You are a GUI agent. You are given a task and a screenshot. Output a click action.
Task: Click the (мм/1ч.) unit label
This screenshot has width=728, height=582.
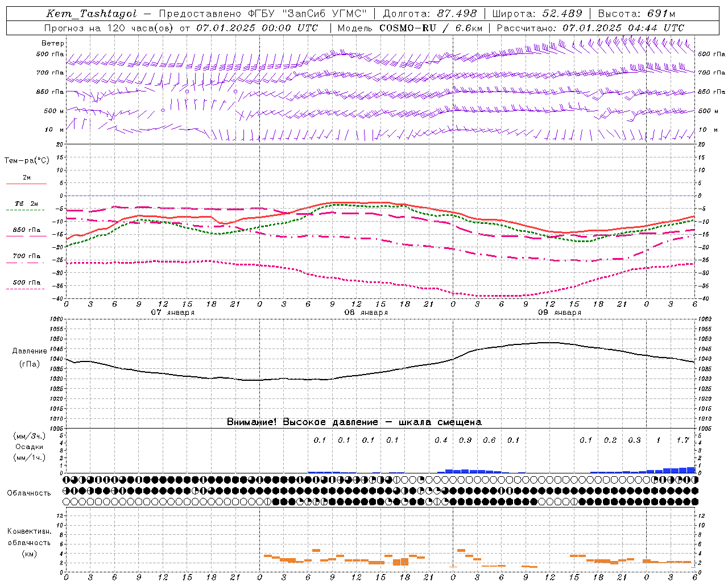tap(30, 458)
